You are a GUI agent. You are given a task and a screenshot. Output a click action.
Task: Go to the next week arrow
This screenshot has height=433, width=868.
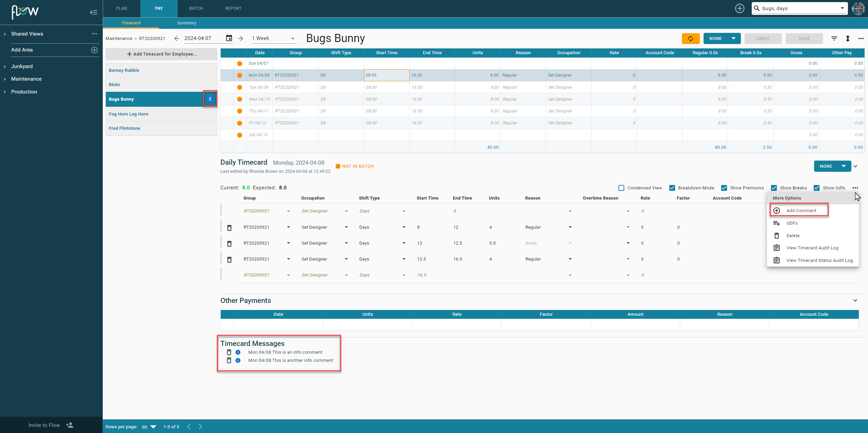click(x=240, y=38)
